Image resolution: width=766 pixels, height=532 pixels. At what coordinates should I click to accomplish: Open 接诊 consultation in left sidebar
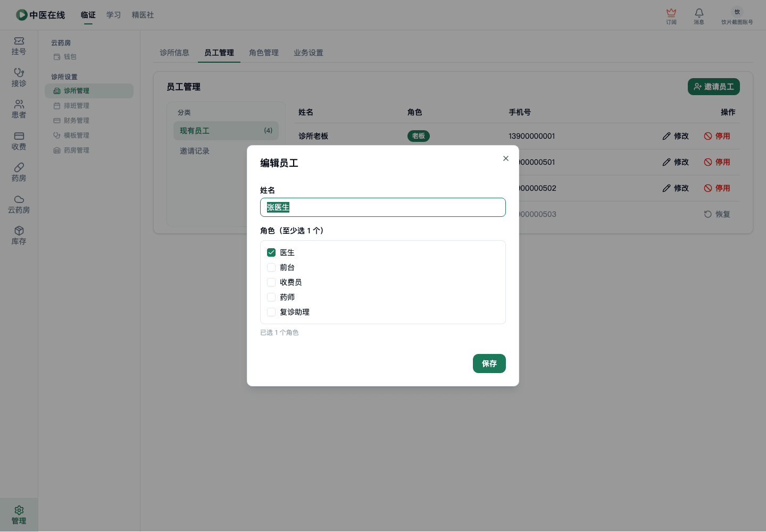pyautogui.click(x=19, y=78)
